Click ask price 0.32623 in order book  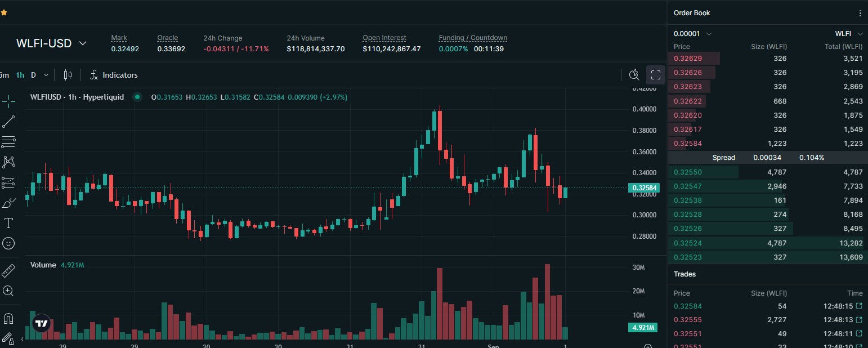click(x=688, y=87)
